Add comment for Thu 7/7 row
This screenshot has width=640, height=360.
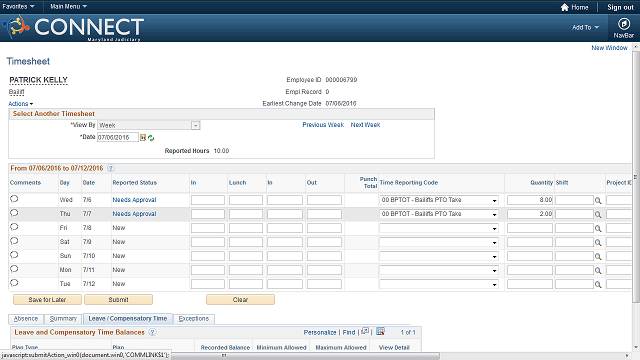coord(14,213)
